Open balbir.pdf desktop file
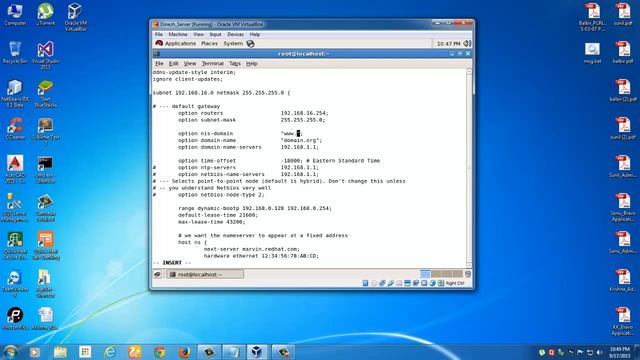 pos(623,53)
